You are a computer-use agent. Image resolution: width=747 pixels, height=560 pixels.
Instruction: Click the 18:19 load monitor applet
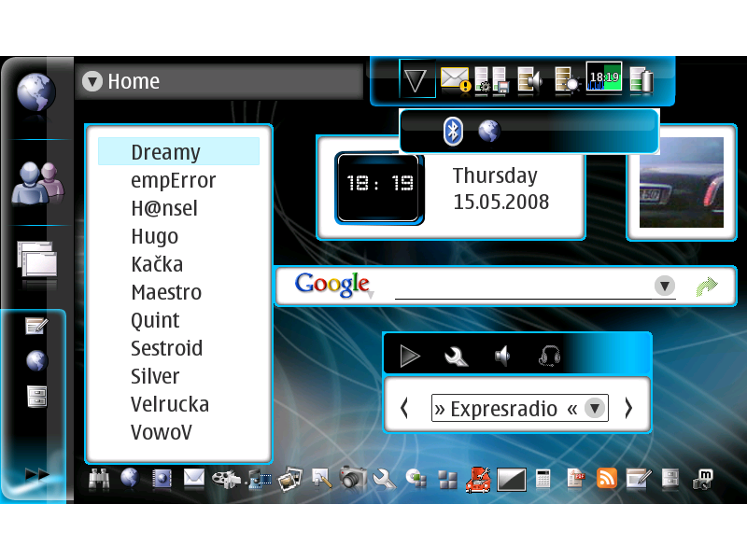[x=603, y=77]
